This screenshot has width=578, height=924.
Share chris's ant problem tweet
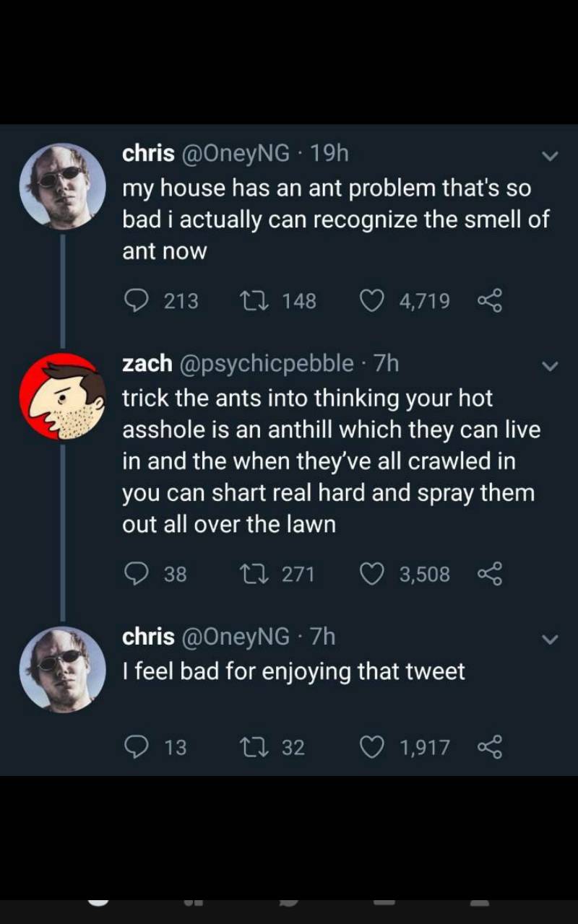tap(489, 300)
